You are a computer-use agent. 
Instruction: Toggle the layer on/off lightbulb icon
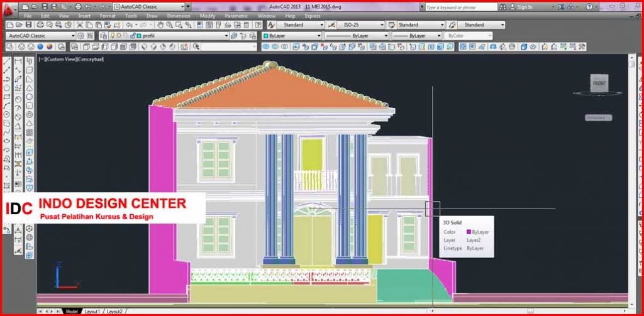click(x=112, y=36)
